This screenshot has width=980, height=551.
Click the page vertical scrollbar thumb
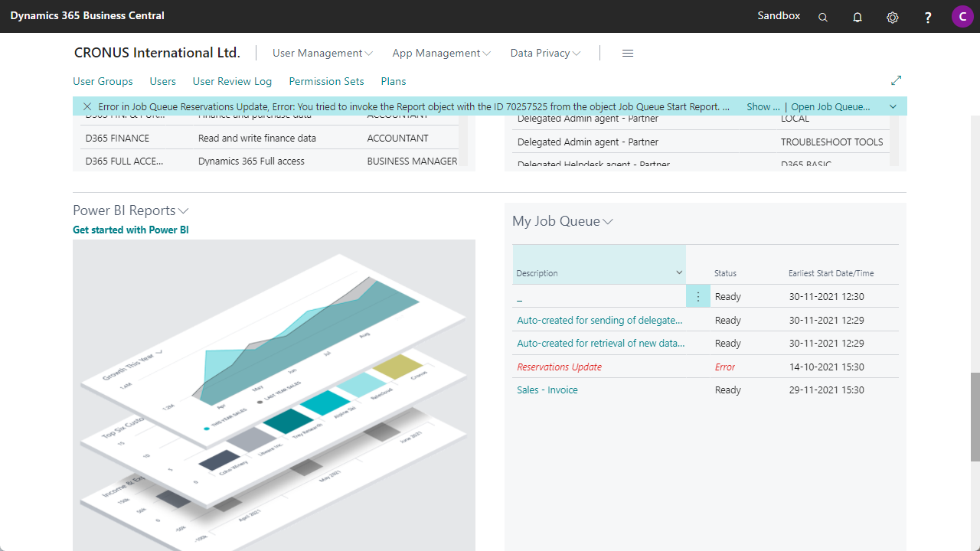click(975, 417)
